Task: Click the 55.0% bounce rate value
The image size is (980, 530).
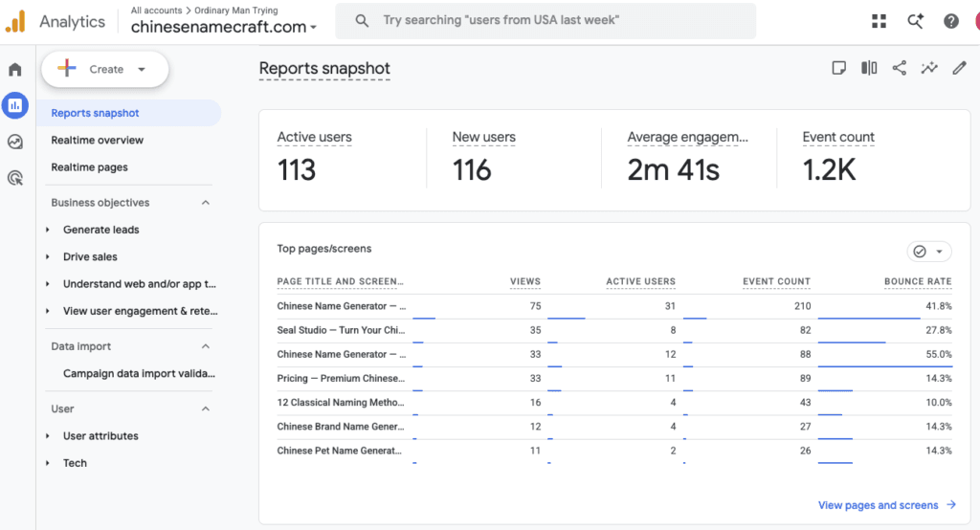Action: pos(938,354)
